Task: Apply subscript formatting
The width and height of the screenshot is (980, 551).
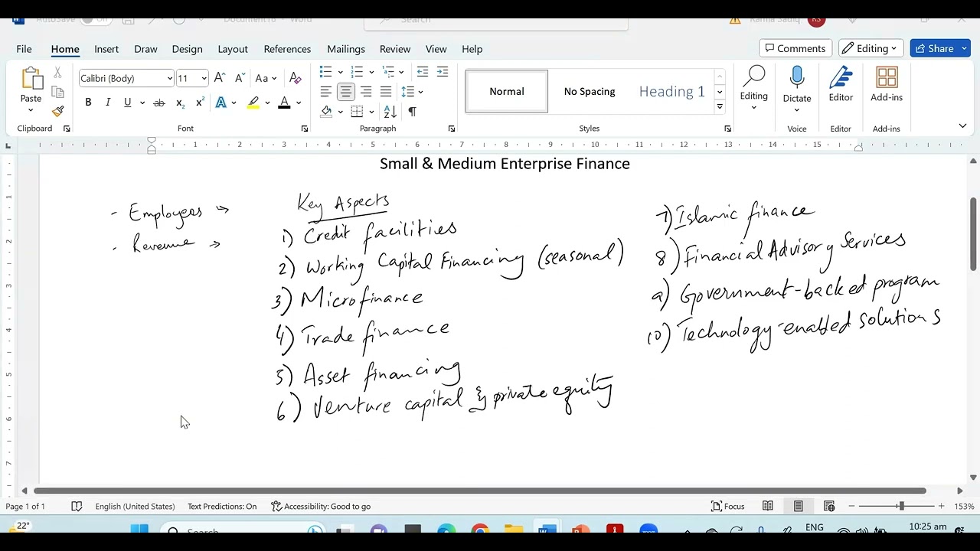Action: coord(180,103)
